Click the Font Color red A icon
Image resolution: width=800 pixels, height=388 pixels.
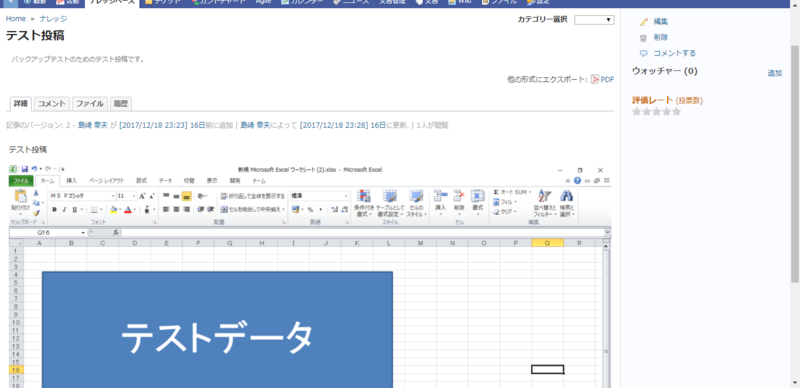128,210
